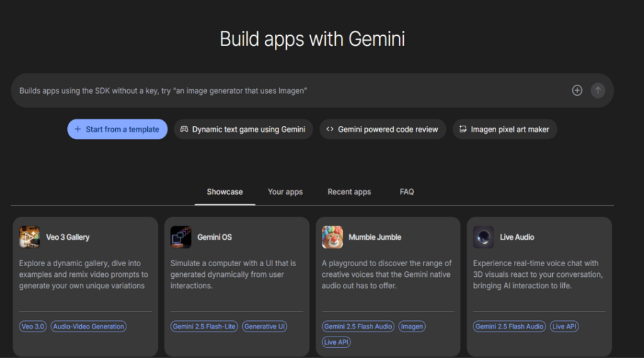This screenshot has width=644, height=358.
Task: Open the Veo 3 Gallery app thumbnail
Action: tap(30, 237)
